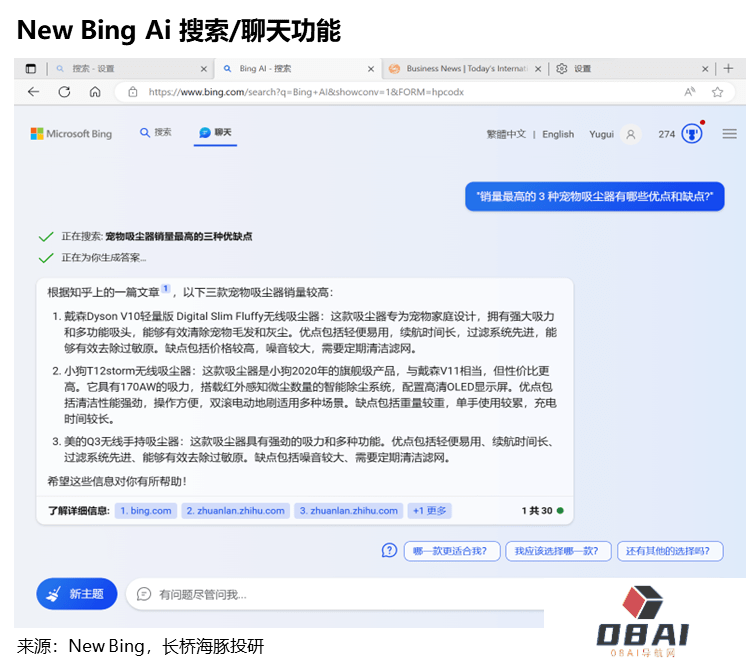Open source link 3. zhuanlan.zhihu.com

pos(349,511)
